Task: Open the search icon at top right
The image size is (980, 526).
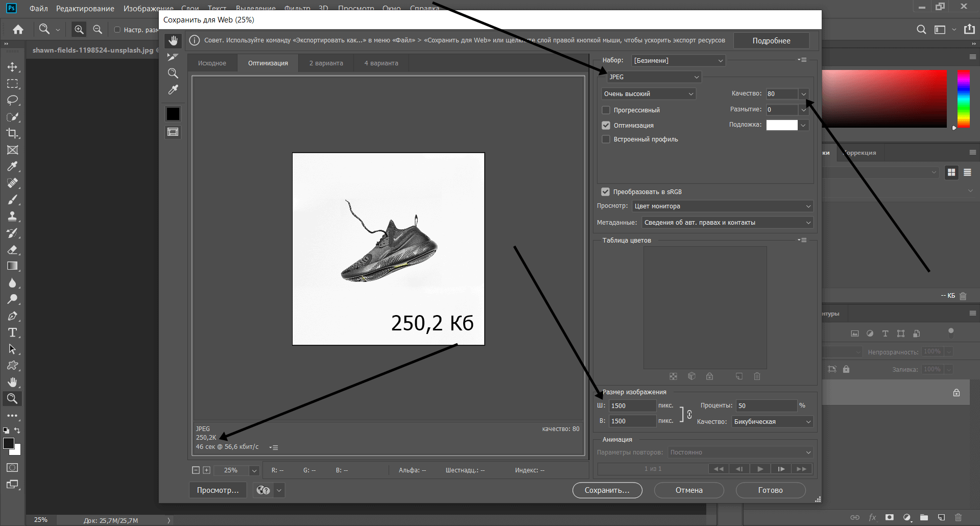Action: point(921,30)
